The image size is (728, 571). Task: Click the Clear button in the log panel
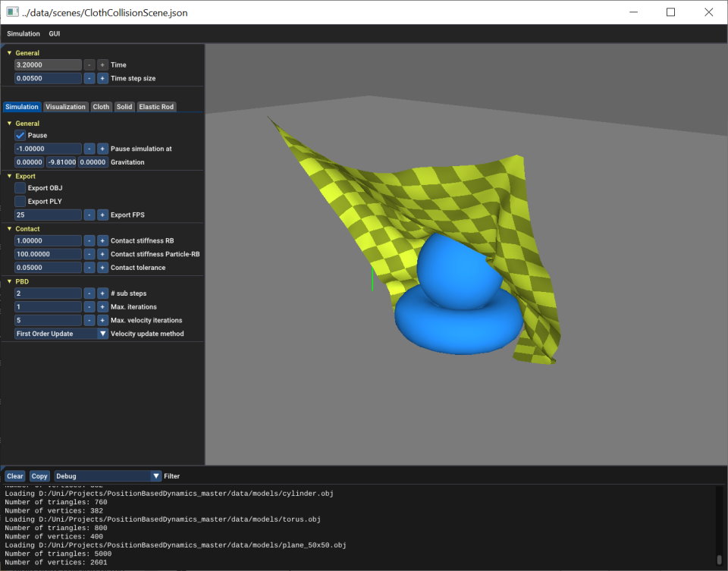click(14, 475)
